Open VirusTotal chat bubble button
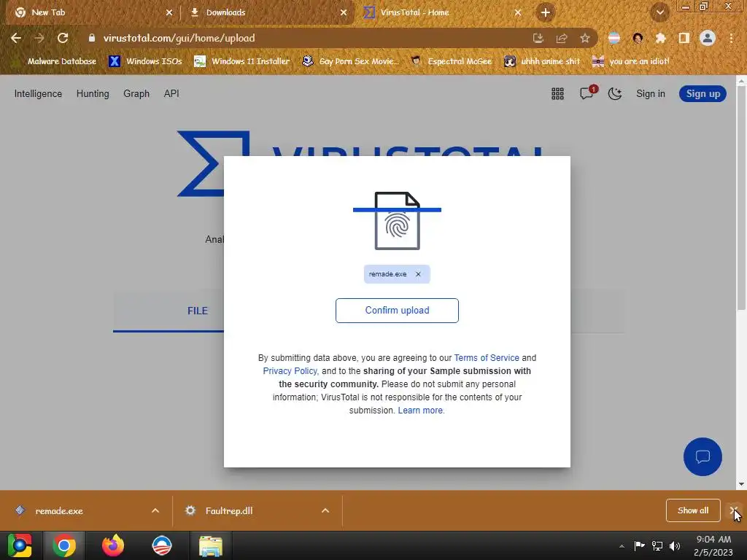 [x=703, y=456]
